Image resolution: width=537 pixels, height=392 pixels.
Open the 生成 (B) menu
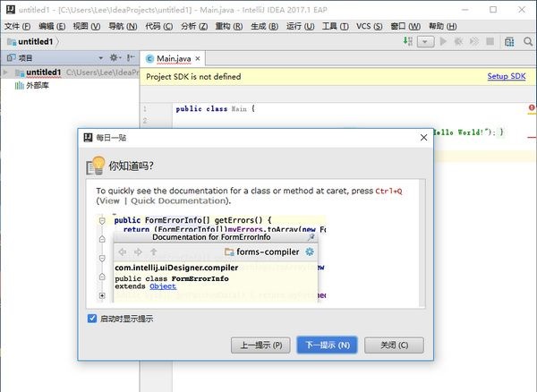point(264,26)
